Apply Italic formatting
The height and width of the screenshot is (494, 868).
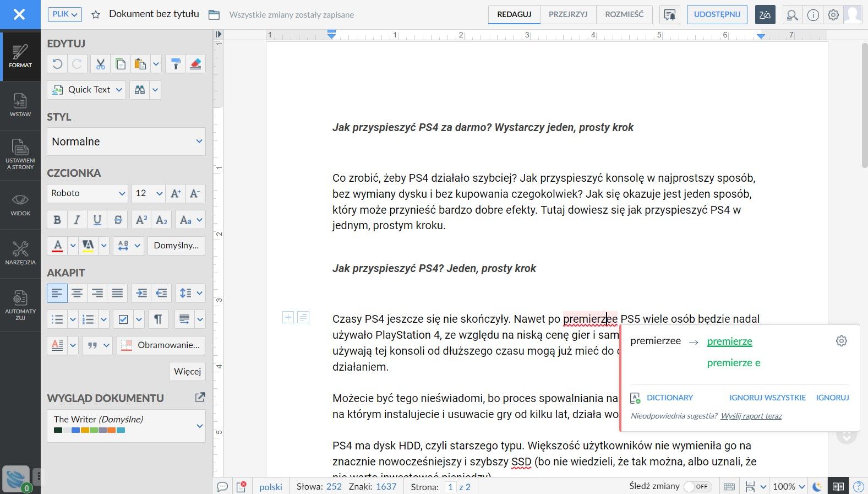coord(77,220)
